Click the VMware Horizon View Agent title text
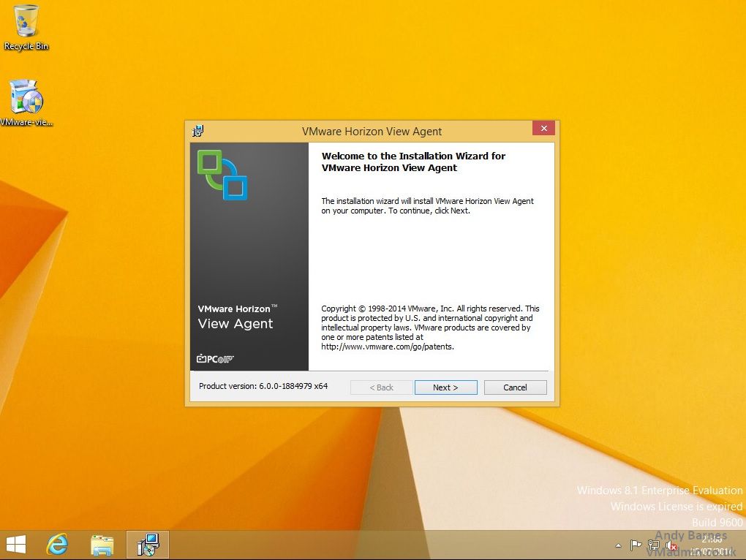This screenshot has height=560, width=746. (372, 131)
